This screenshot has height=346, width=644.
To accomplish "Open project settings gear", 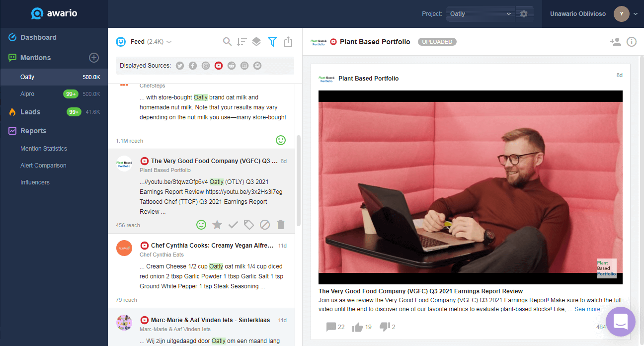I will point(524,14).
